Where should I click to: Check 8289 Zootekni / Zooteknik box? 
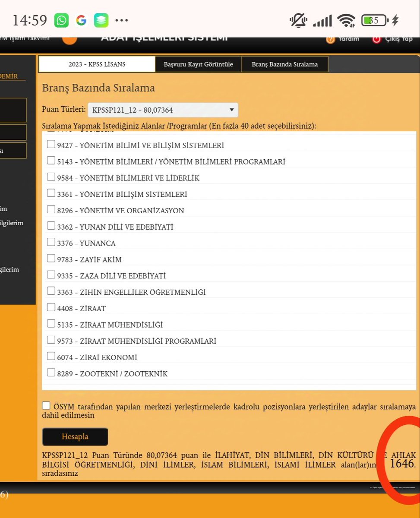(51, 373)
